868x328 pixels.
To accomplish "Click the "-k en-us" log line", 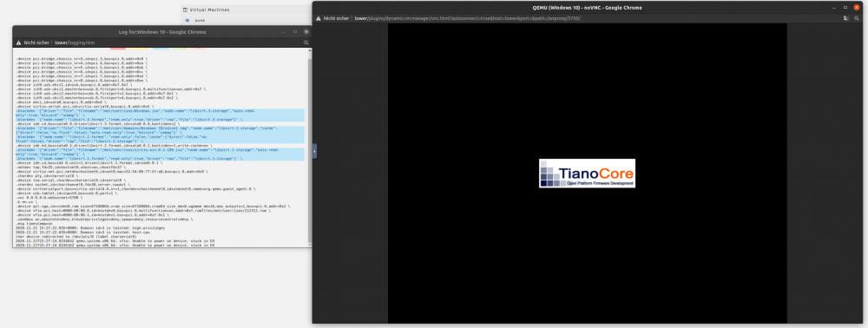I will click(27, 202).
